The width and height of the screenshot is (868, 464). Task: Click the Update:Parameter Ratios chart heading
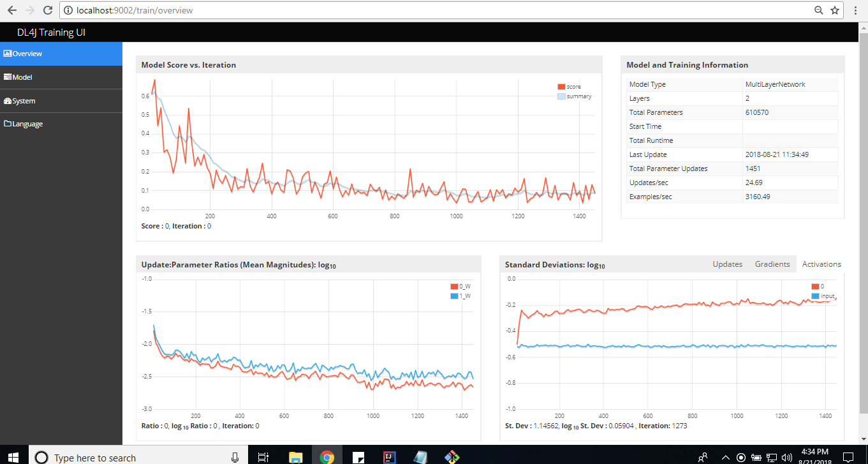coord(239,265)
